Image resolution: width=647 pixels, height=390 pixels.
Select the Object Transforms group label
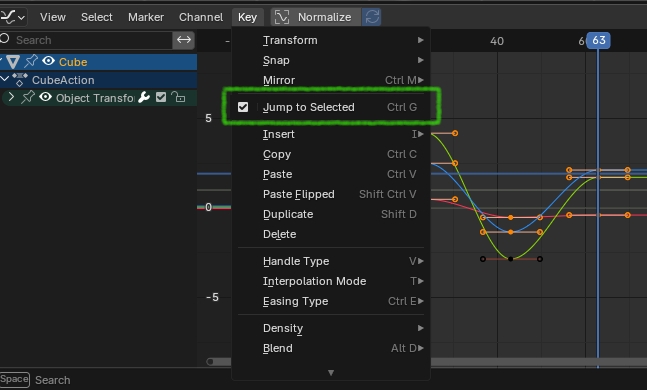pos(95,98)
